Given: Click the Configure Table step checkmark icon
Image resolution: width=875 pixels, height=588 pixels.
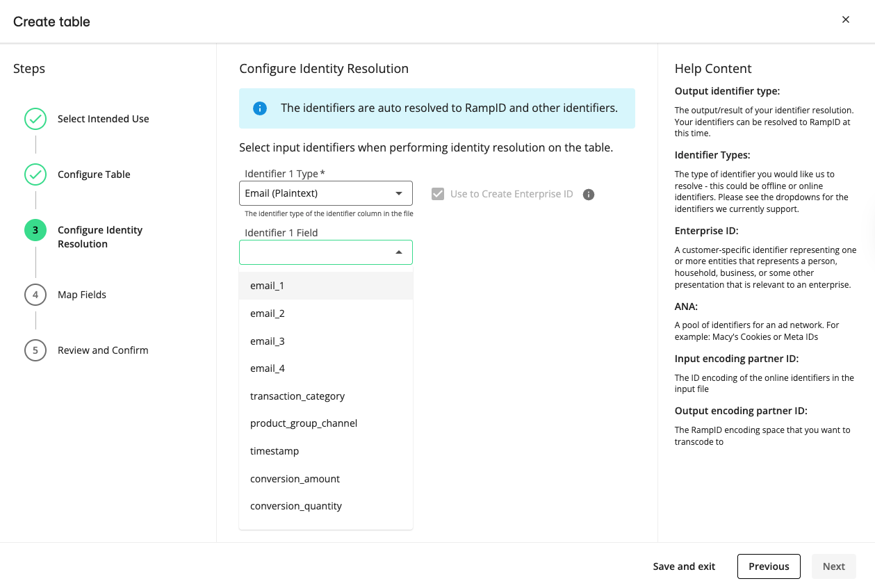Looking at the screenshot, I should point(35,174).
